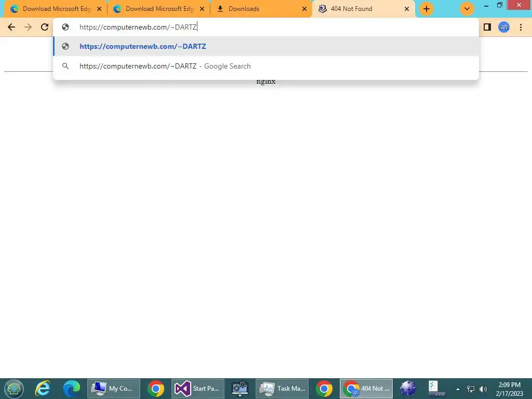Open the Windows Start orb

coord(14,389)
